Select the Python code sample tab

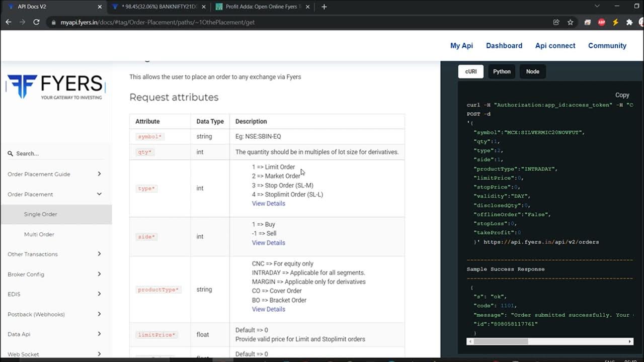click(502, 71)
